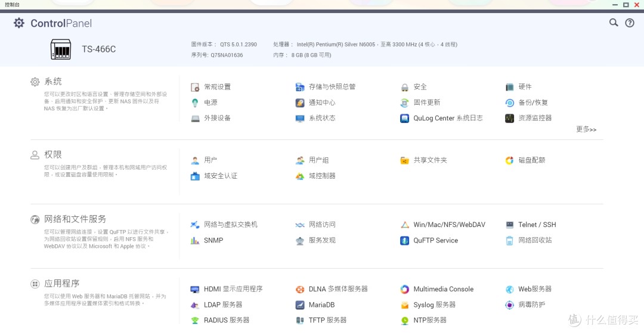Open the 安全 security lock icon
Image resolution: width=644 pixels, height=333 pixels.
[404, 87]
